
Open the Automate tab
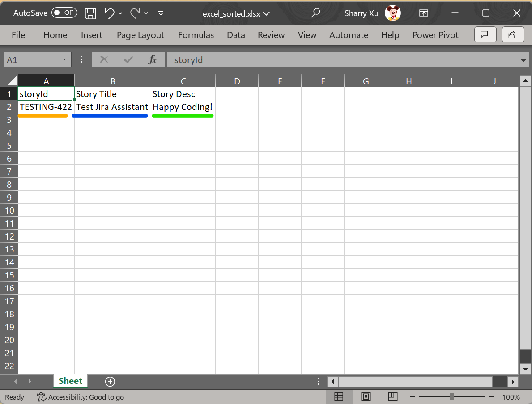(349, 35)
